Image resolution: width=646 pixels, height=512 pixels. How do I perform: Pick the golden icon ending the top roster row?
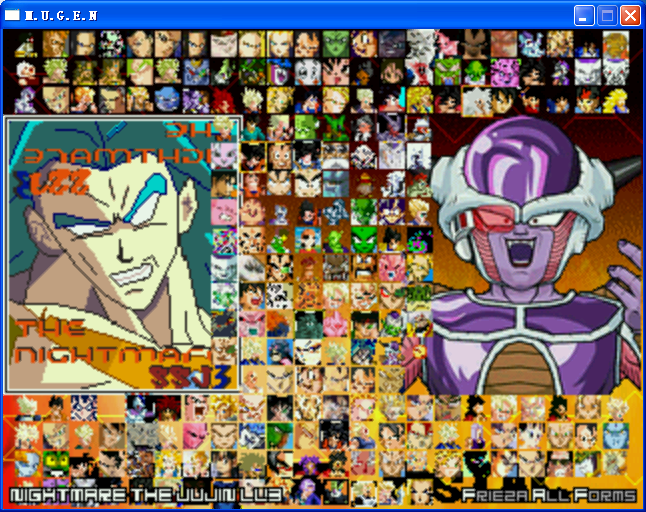coord(616,44)
